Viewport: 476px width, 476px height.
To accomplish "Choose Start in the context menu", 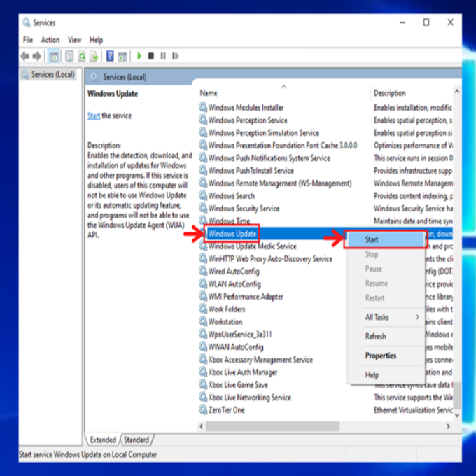I will 386,240.
